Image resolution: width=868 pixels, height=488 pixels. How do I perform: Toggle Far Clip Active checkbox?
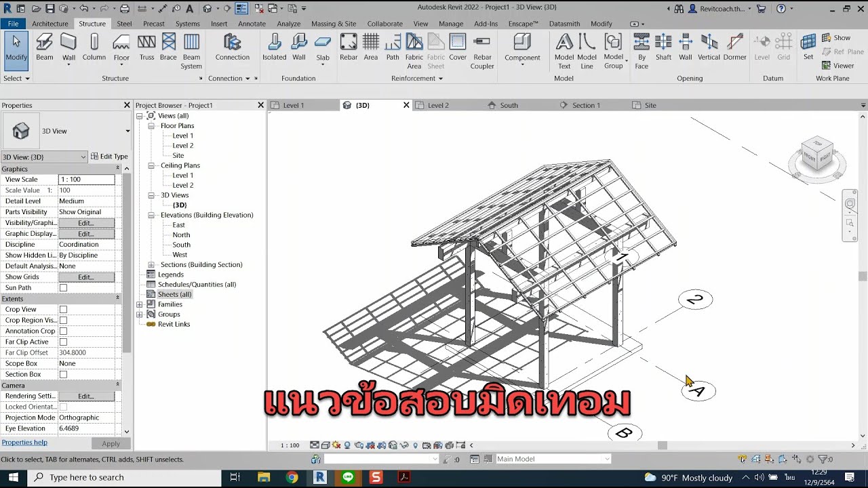pyautogui.click(x=63, y=342)
